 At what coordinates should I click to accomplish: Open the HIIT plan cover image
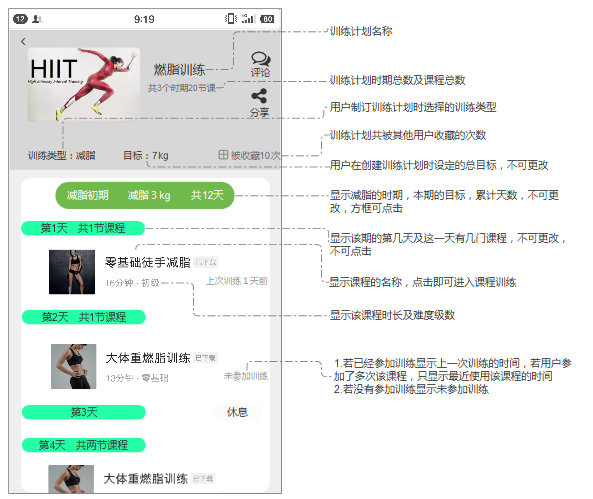[x=84, y=84]
